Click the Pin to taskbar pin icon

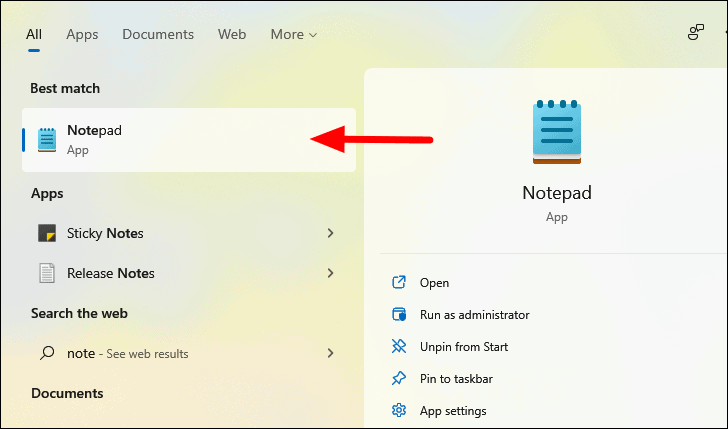point(399,378)
